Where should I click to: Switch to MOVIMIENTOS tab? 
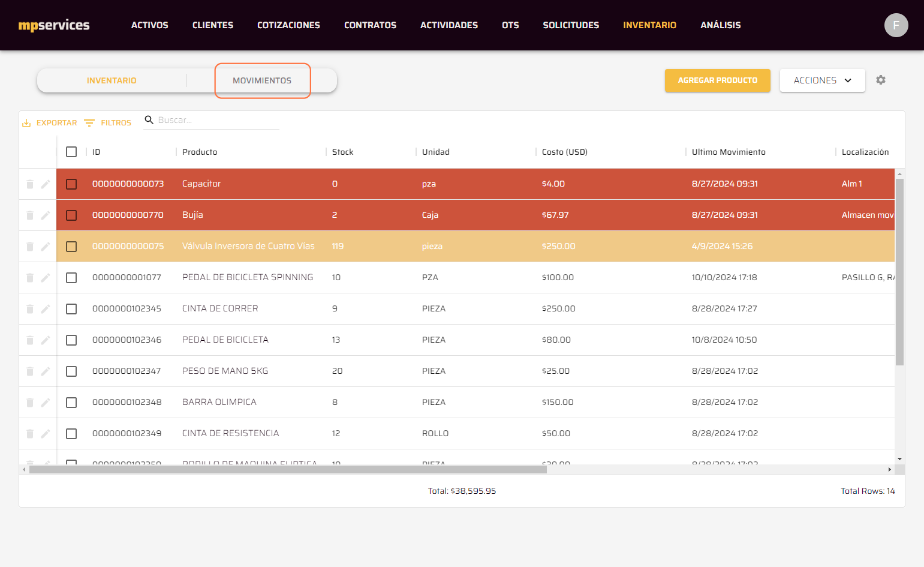pos(262,80)
